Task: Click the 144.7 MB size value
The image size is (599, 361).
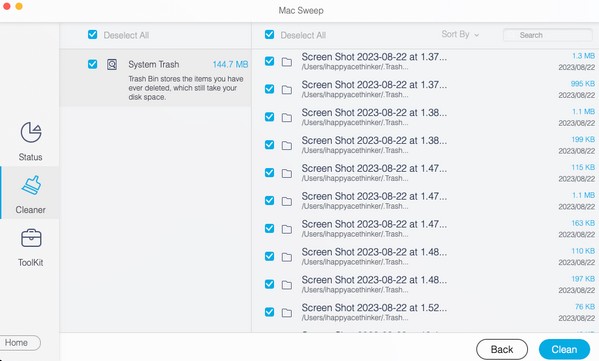Action: [x=230, y=64]
